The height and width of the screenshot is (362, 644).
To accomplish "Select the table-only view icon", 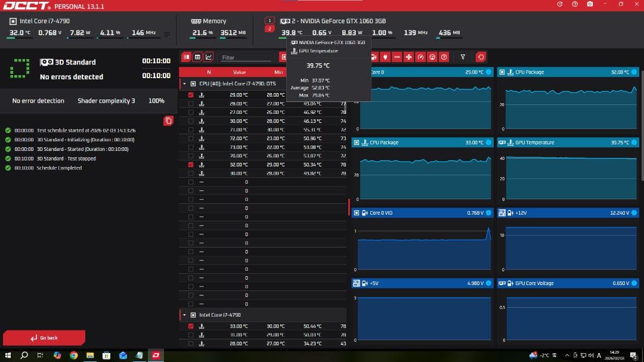I will [197, 57].
